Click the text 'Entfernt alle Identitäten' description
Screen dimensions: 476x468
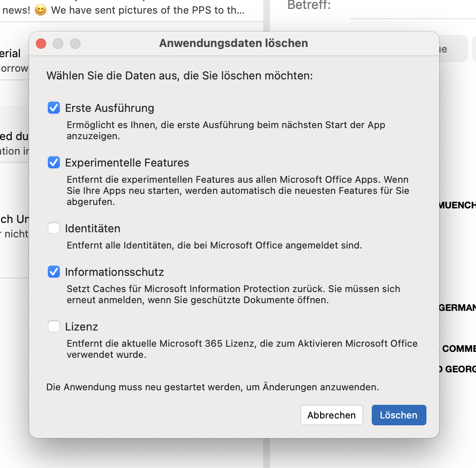tap(214, 245)
